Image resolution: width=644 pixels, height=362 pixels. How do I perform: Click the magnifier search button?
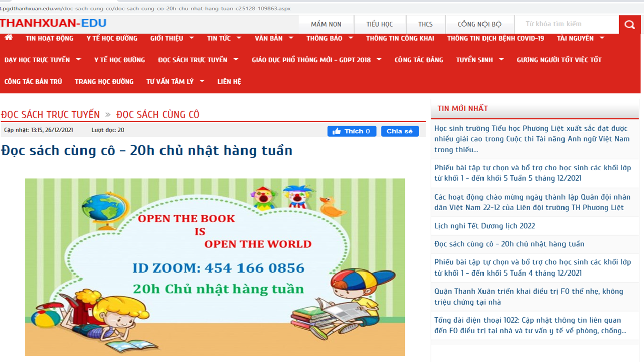point(630,24)
